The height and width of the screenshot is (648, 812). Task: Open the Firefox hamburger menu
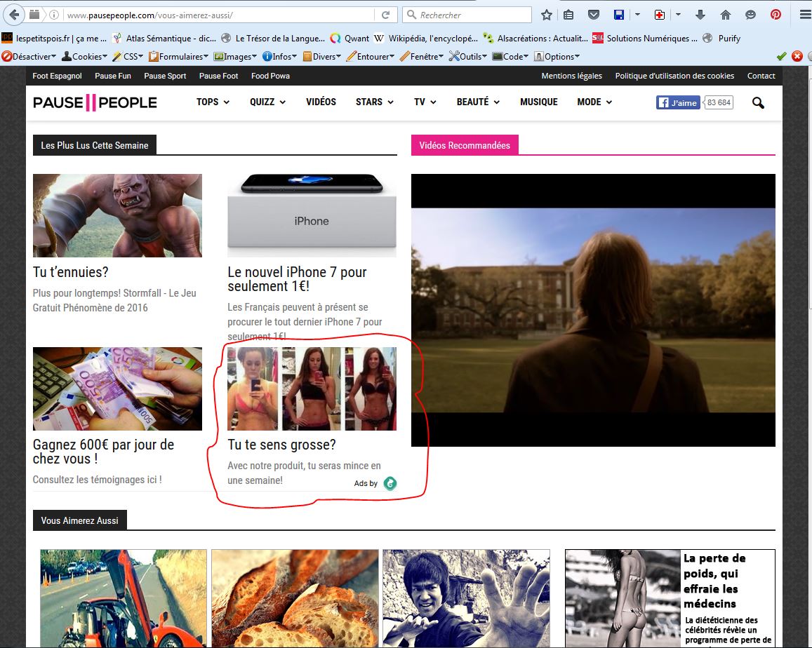[x=804, y=15]
